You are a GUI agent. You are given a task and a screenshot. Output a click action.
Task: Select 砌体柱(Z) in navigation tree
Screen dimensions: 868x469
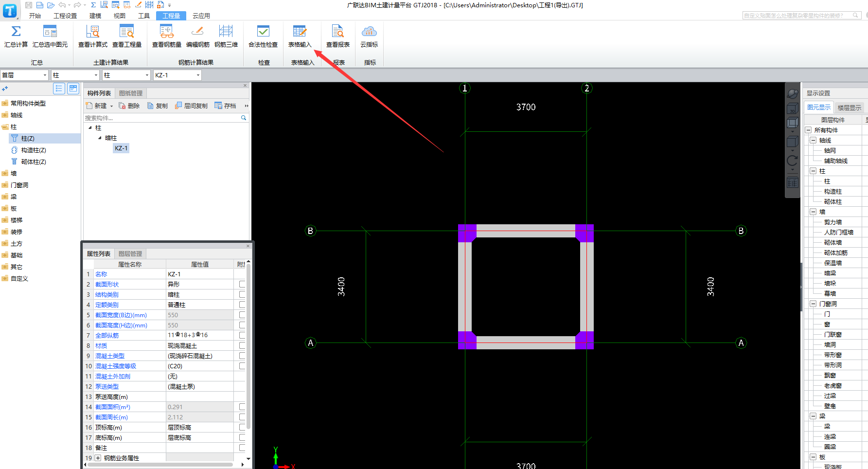(34, 162)
